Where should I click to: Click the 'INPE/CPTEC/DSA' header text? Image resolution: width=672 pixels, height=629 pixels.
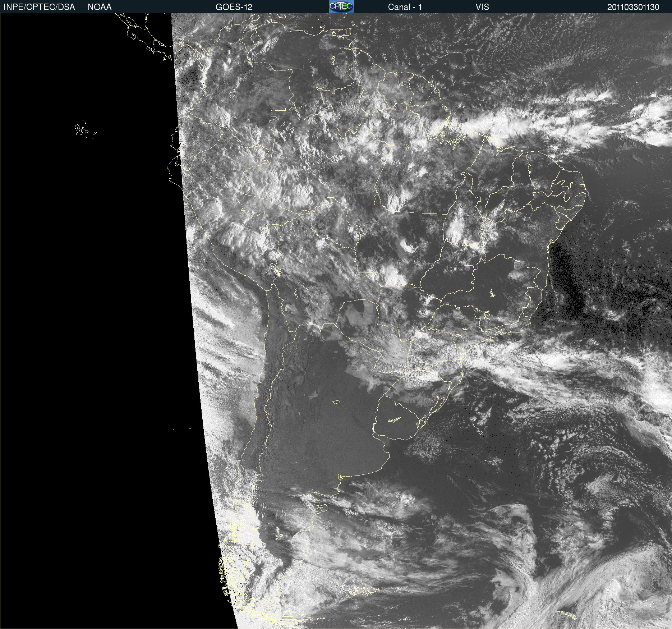tap(39, 7)
